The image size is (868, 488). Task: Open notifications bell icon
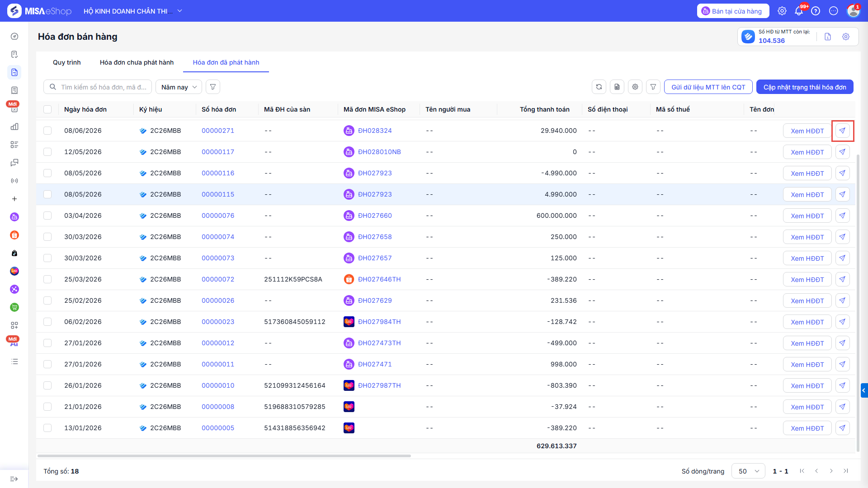pyautogui.click(x=799, y=11)
